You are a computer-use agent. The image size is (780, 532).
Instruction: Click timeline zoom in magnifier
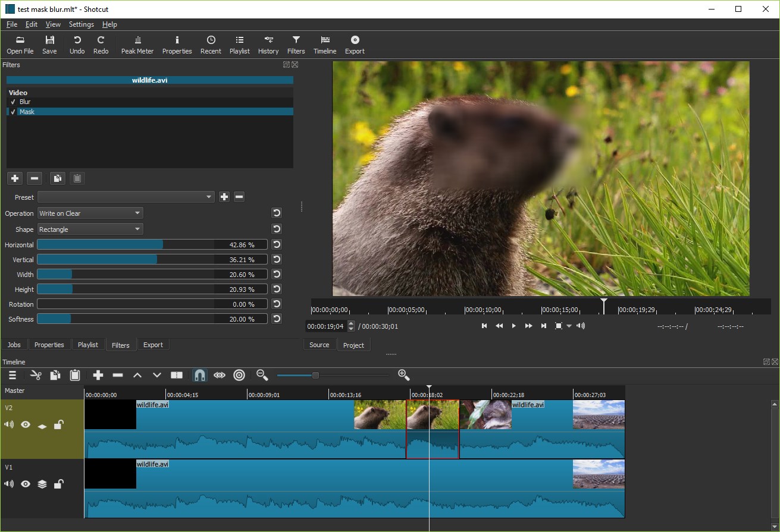coord(403,374)
